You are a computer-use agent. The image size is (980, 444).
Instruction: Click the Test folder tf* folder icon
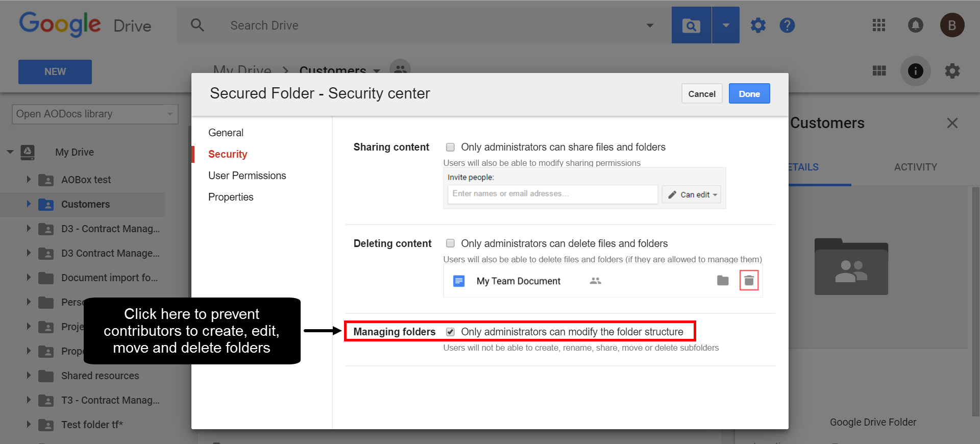46,425
